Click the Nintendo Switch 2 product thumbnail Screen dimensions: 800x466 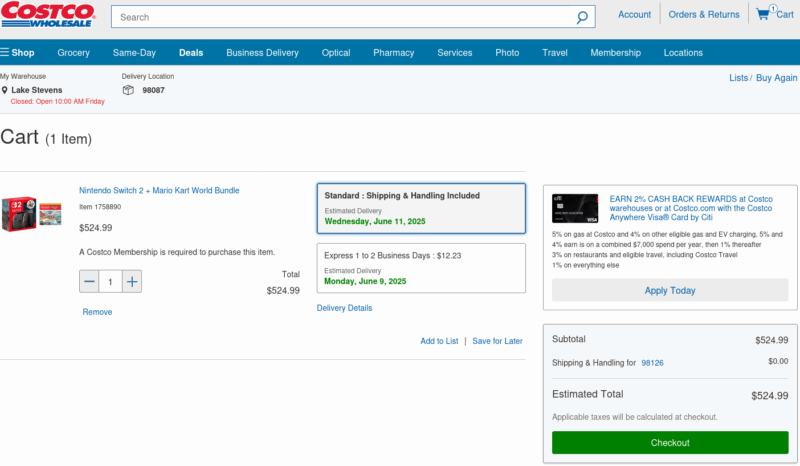tap(32, 213)
